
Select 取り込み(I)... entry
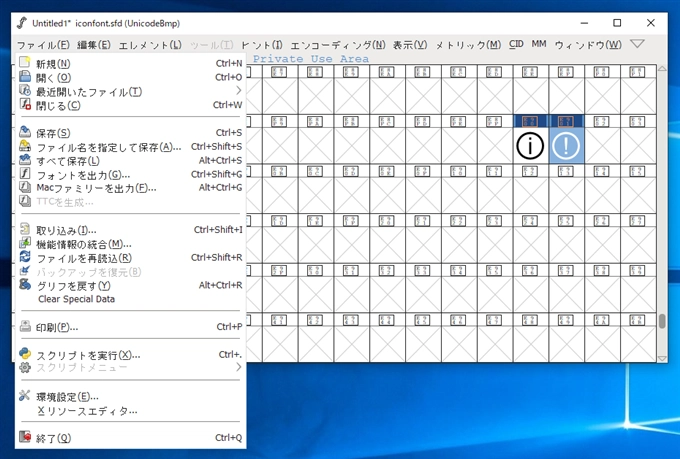pyautogui.click(x=131, y=230)
